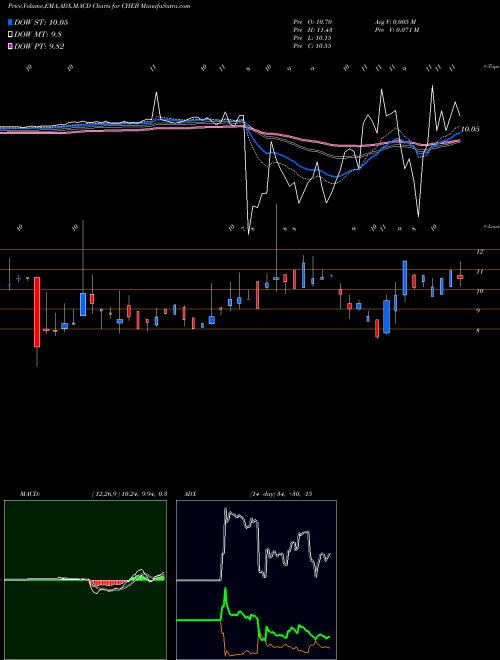Select the 'DOW ST: 10.05' legend text
The width and height of the screenshot is (500, 660).
(x=41, y=22)
